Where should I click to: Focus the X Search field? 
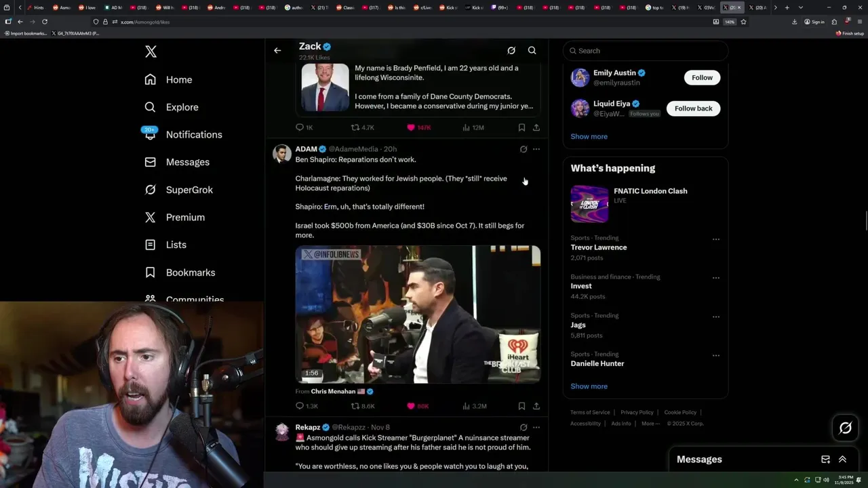pyautogui.click(x=646, y=51)
